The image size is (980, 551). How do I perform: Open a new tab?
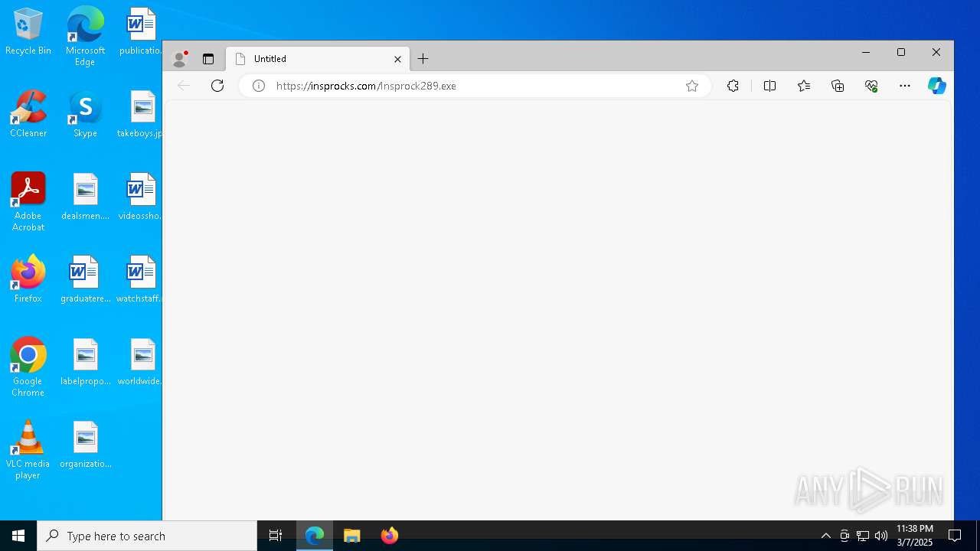[423, 59]
